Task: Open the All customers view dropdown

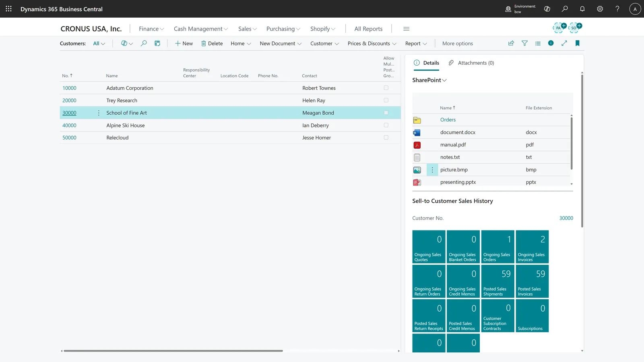Action: click(99, 43)
